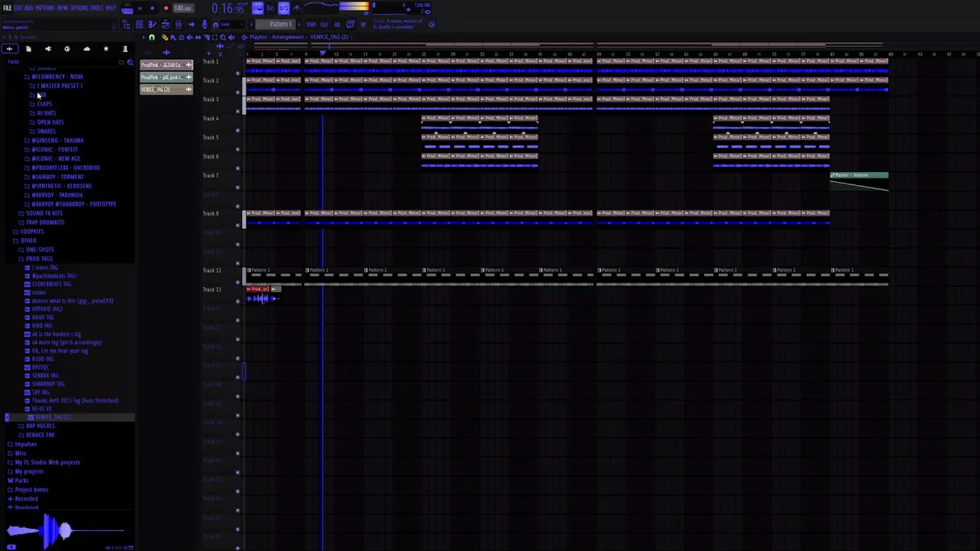Expand the @FLOWRENCY - NOVA folder
The height and width of the screenshot is (551, 980).
(x=54, y=77)
